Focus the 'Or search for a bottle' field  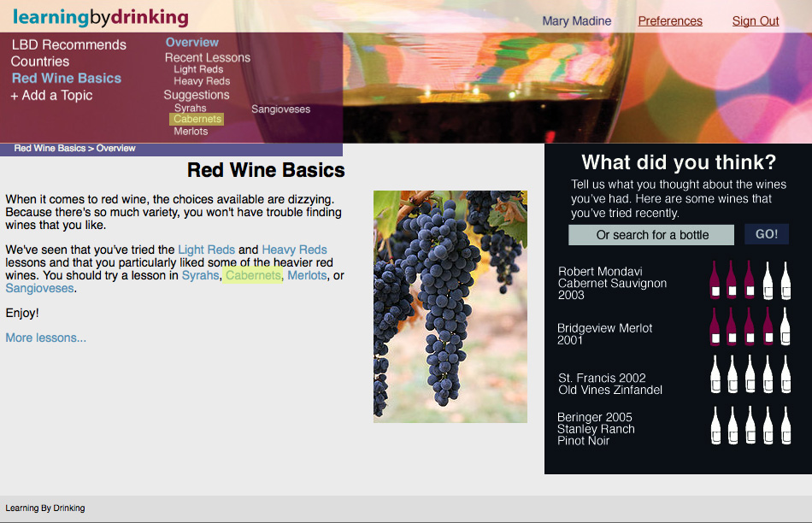tap(651, 235)
